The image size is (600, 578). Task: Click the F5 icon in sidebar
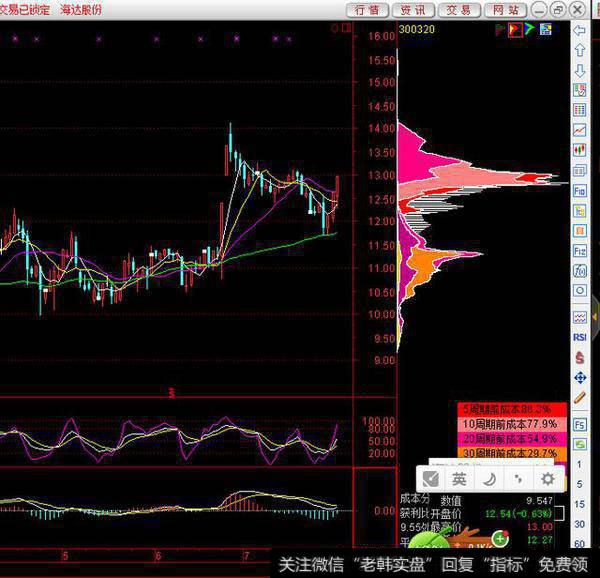pos(579,423)
